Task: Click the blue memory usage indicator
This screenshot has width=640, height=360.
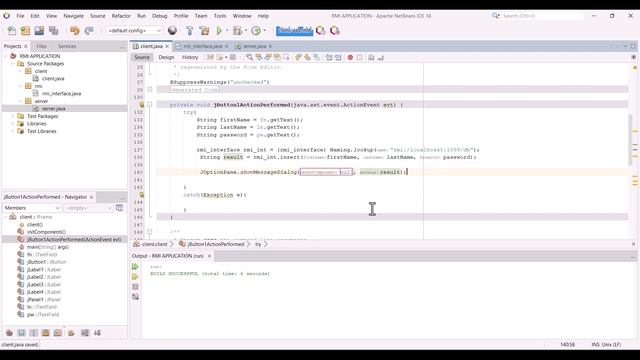Action: 294,31
